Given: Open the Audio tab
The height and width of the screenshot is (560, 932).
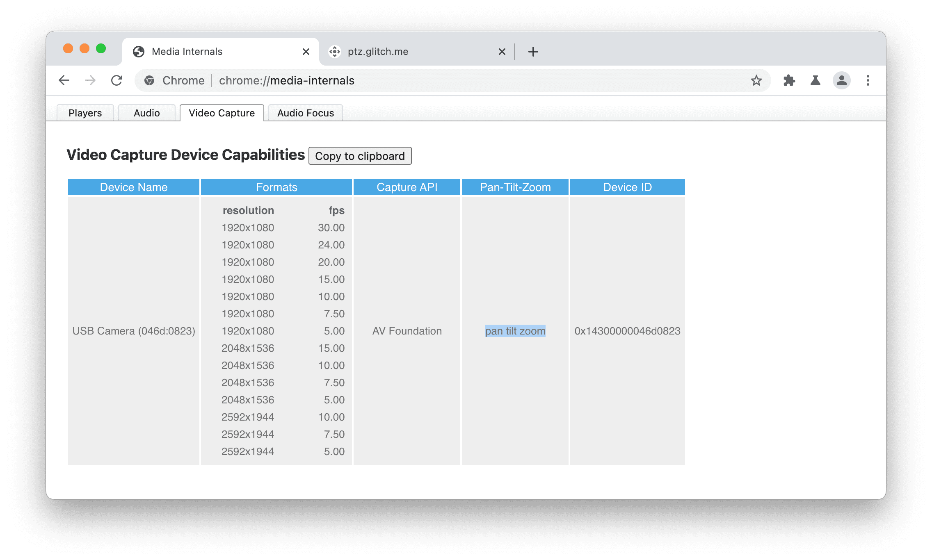Looking at the screenshot, I should (x=146, y=112).
